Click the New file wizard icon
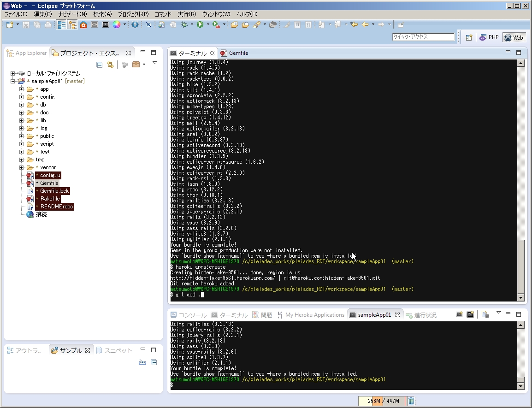 (10, 25)
